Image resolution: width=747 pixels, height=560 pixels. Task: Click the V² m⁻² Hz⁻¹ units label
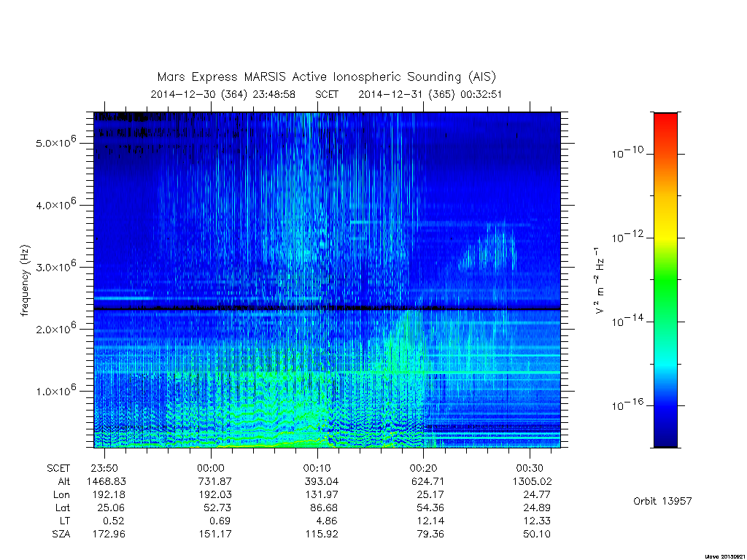point(600,280)
